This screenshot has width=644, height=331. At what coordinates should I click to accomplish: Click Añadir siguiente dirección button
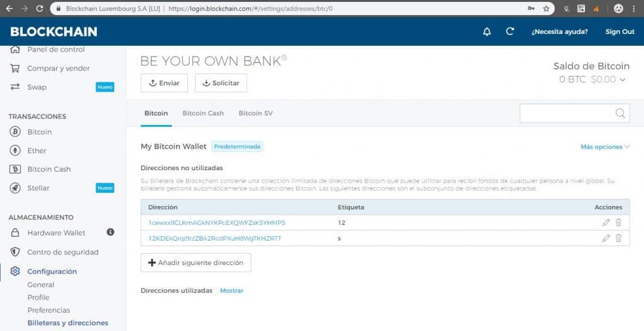click(x=196, y=263)
